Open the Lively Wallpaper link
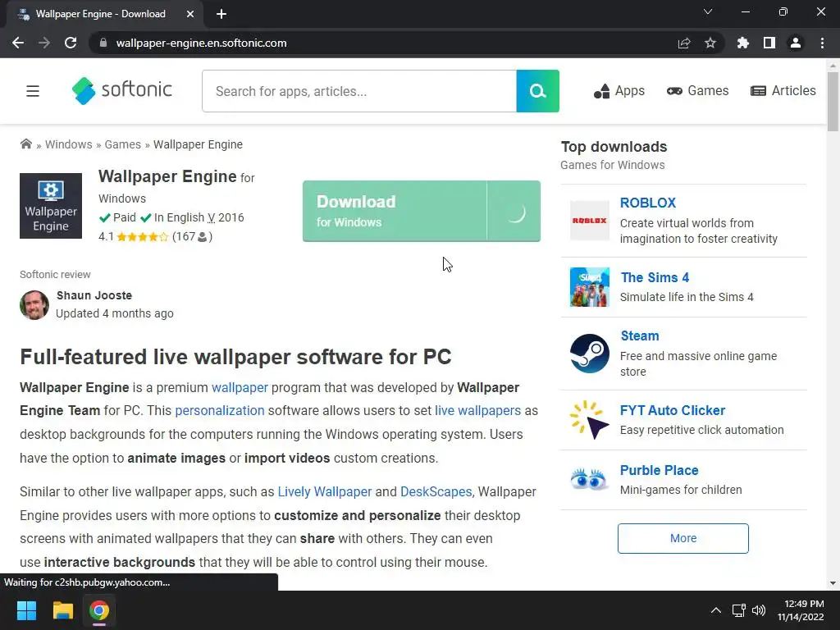This screenshot has width=840, height=630. pos(325,492)
